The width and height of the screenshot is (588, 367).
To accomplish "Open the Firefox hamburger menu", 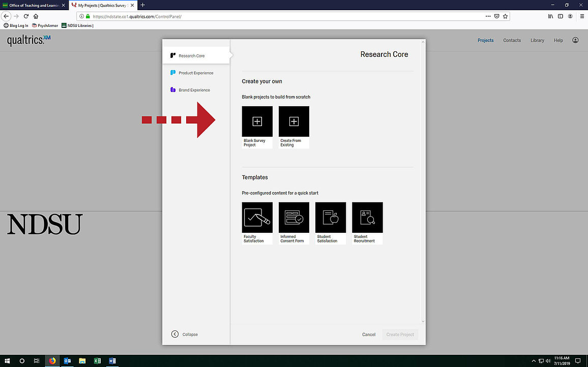I will pos(582,16).
